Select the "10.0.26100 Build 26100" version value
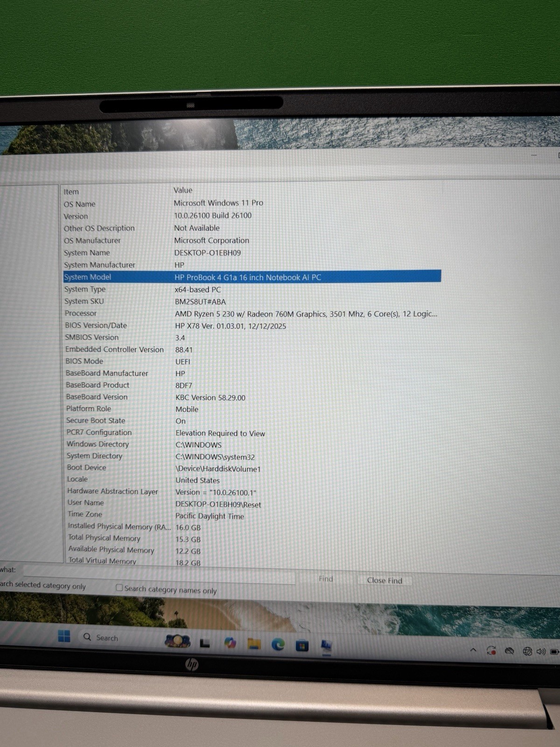This screenshot has height=747, width=560. point(213,215)
